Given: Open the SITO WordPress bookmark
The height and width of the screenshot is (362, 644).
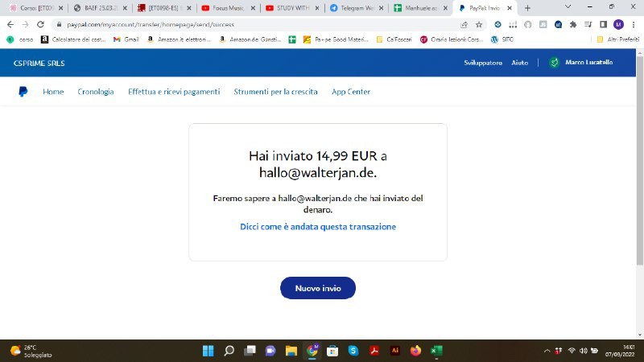Looking at the screenshot, I should (x=502, y=39).
